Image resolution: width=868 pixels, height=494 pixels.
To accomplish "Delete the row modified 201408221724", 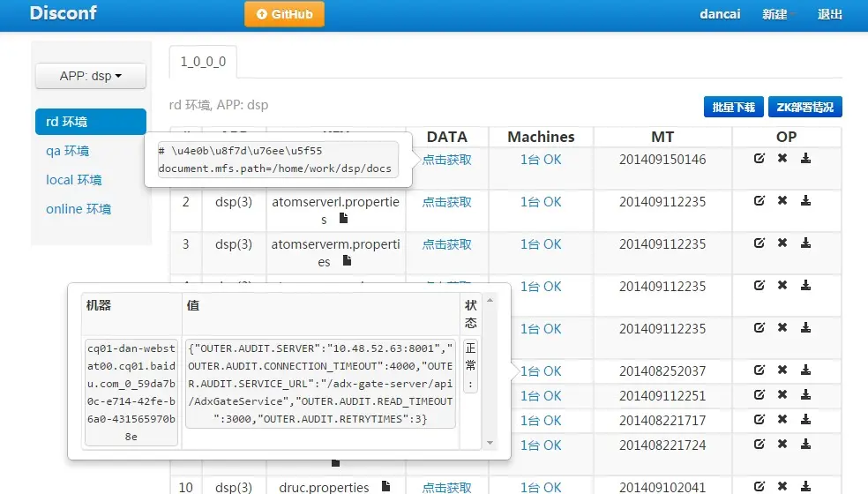I will pos(782,444).
